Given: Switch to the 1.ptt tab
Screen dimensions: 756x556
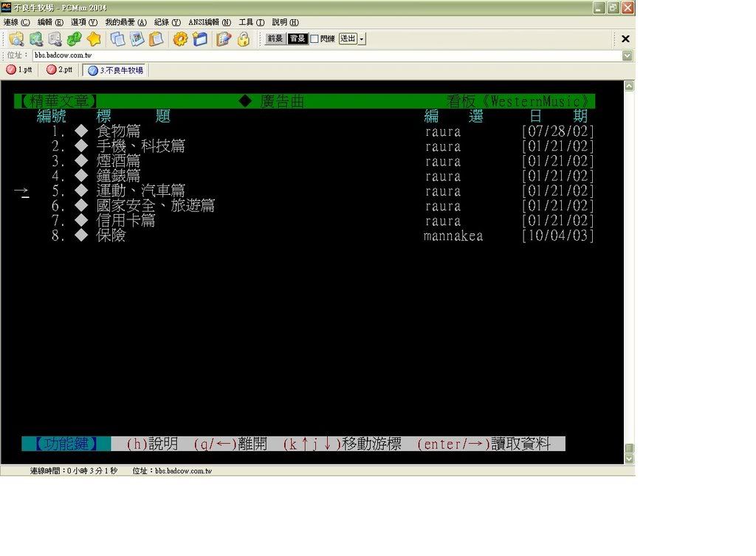Looking at the screenshot, I should 20,70.
